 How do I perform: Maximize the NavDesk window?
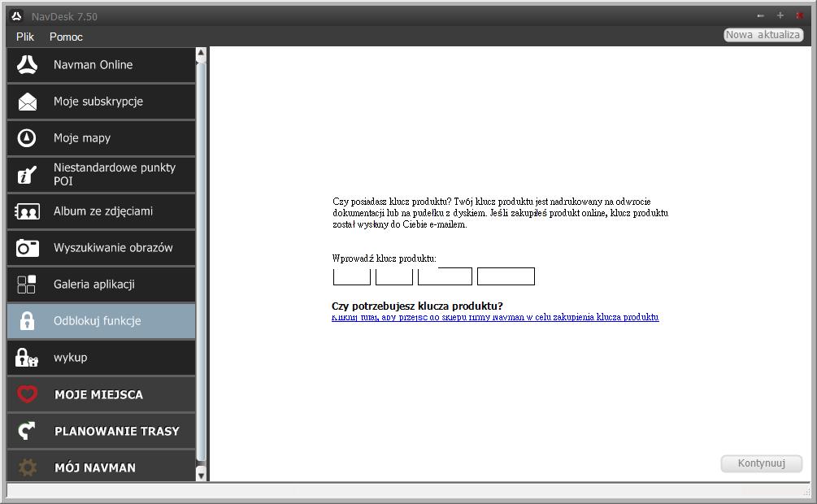point(780,15)
